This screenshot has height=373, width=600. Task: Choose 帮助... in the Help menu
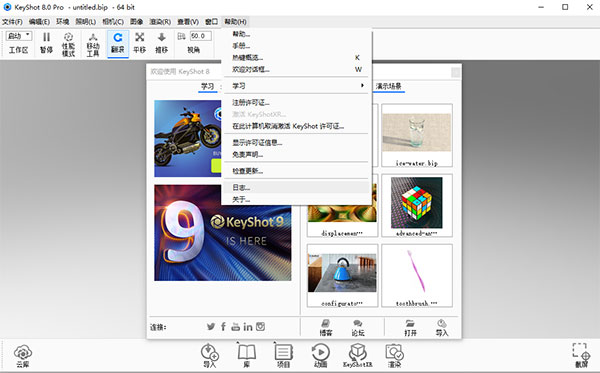(296, 34)
